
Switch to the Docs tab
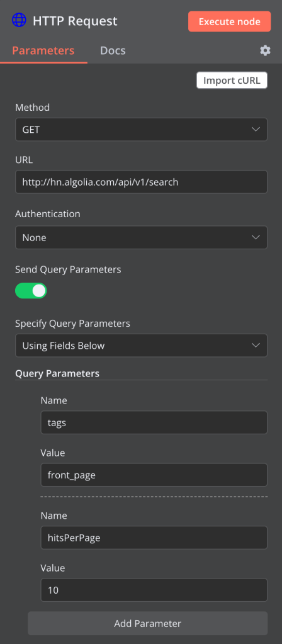(x=113, y=50)
